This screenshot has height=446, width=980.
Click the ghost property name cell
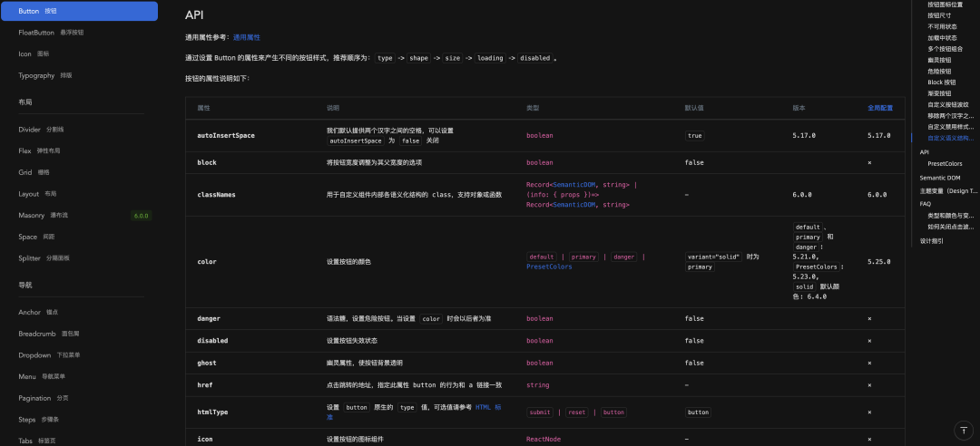click(207, 363)
